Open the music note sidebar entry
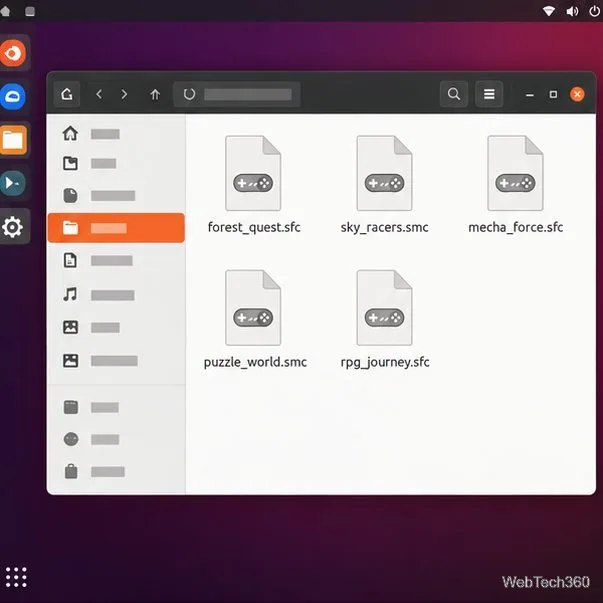Image resolution: width=603 pixels, height=603 pixels. tap(115, 295)
